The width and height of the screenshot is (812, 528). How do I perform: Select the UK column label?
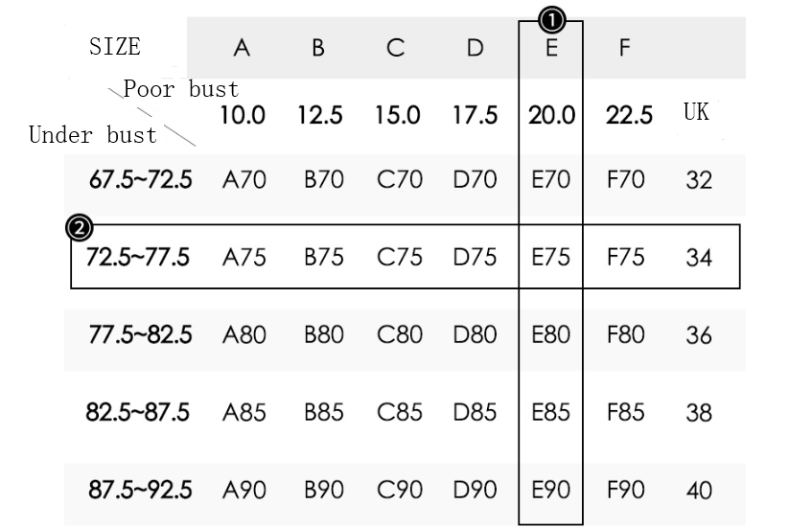[697, 113]
